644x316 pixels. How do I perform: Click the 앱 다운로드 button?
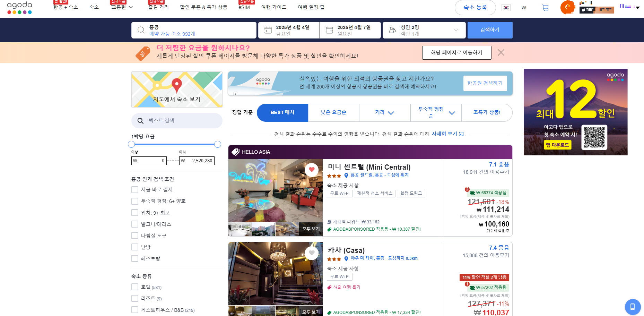pos(557,145)
